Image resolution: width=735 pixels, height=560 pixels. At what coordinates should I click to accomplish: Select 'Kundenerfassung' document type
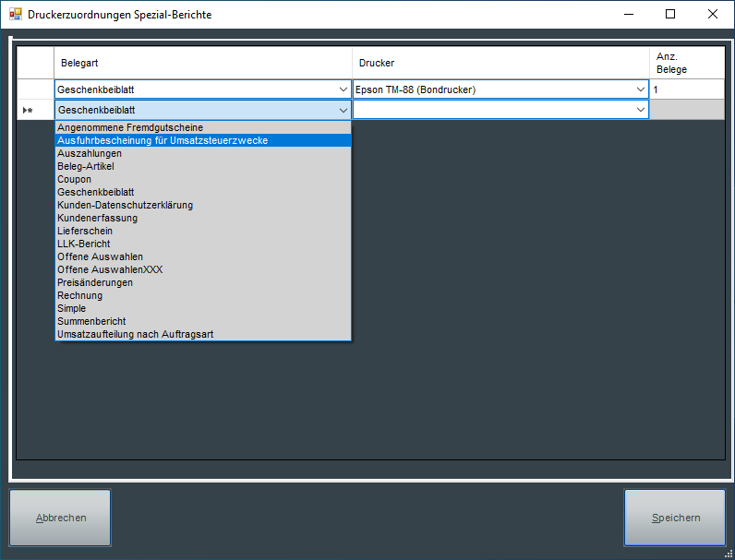pyautogui.click(x=97, y=218)
